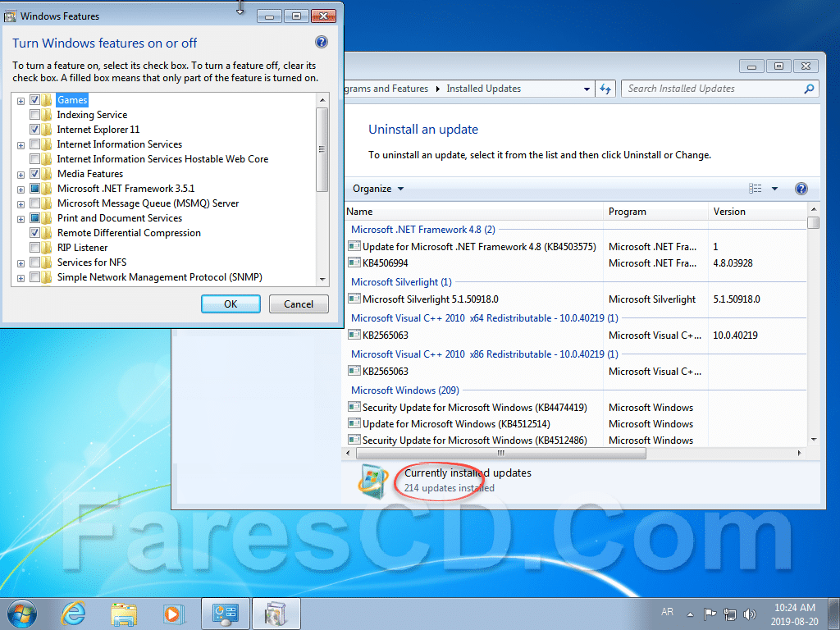Select the icon of Update for Windows KB4512514

tap(354, 423)
